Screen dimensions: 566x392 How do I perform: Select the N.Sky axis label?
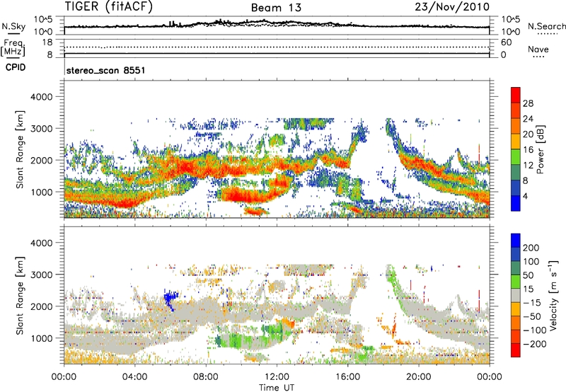point(13,26)
